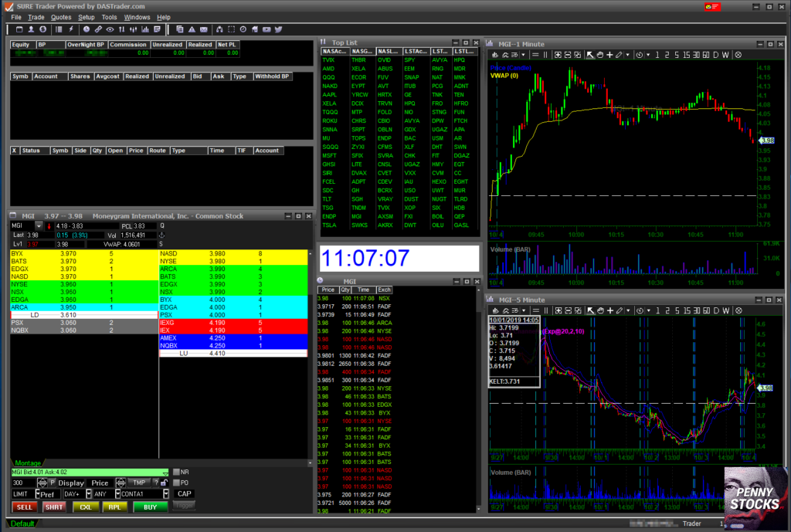Toggle the P button beside share quantity
Image resolution: width=791 pixels, height=532 pixels.
click(x=53, y=483)
